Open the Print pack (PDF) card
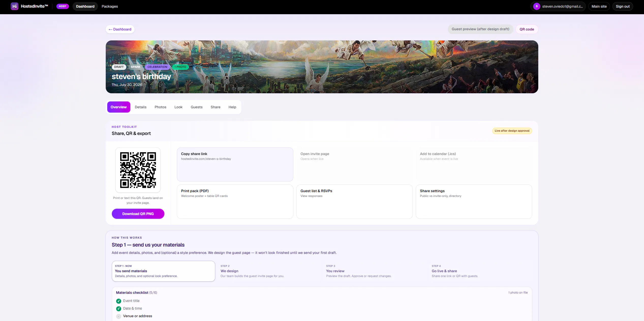The image size is (644, 321). [x=235, y=202]
